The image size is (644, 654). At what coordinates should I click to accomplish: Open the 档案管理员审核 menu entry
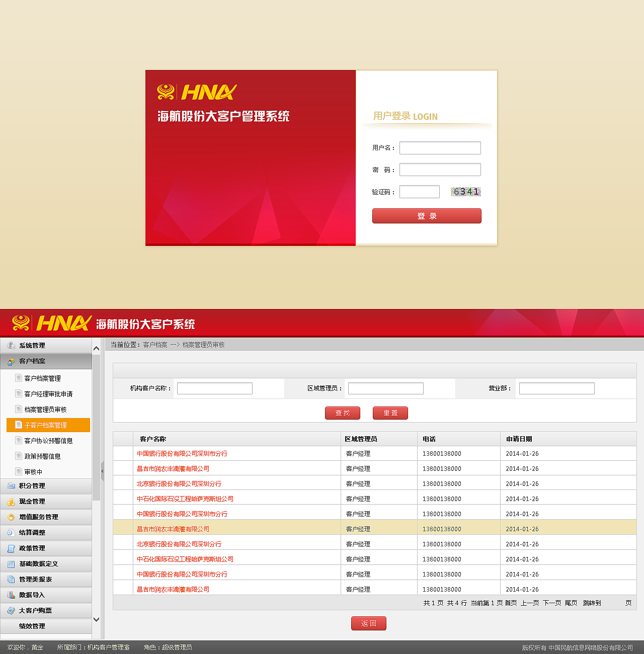coord(46,410)
